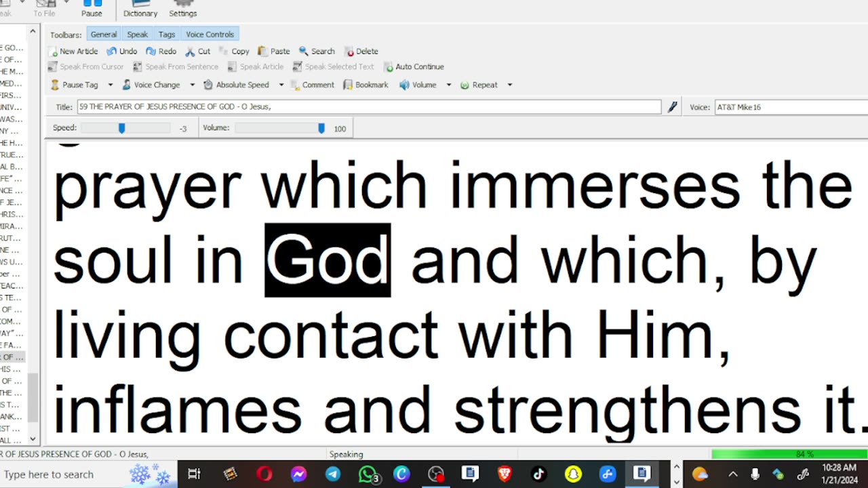Toggle Auto Continue

pyautogui.click(x=414, y=67)
